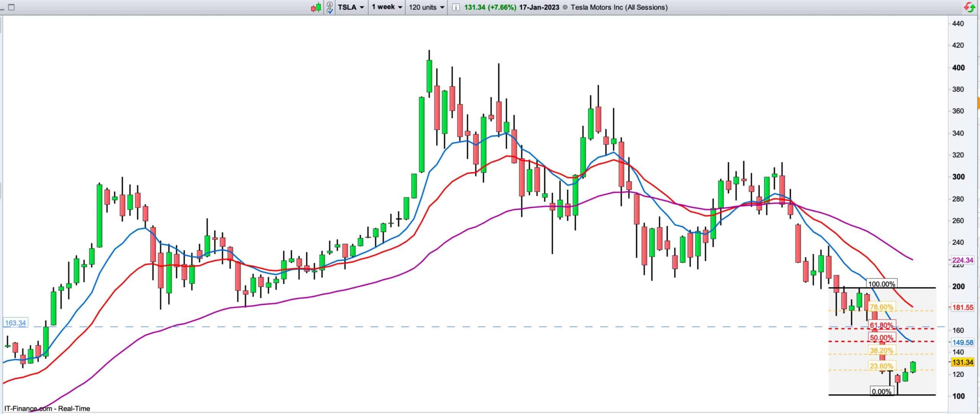Click the candlestick chart style icon
980x414 pixels.
(316, 7)
